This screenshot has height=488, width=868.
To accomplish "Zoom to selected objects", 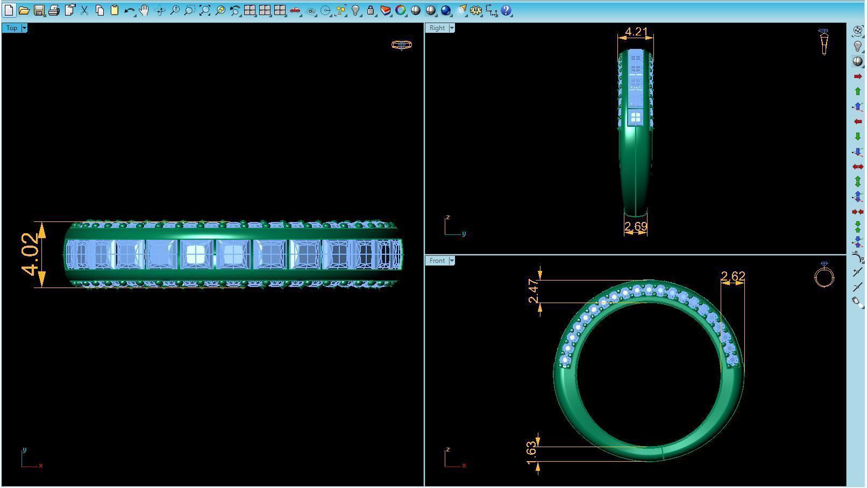I will 220,10.
